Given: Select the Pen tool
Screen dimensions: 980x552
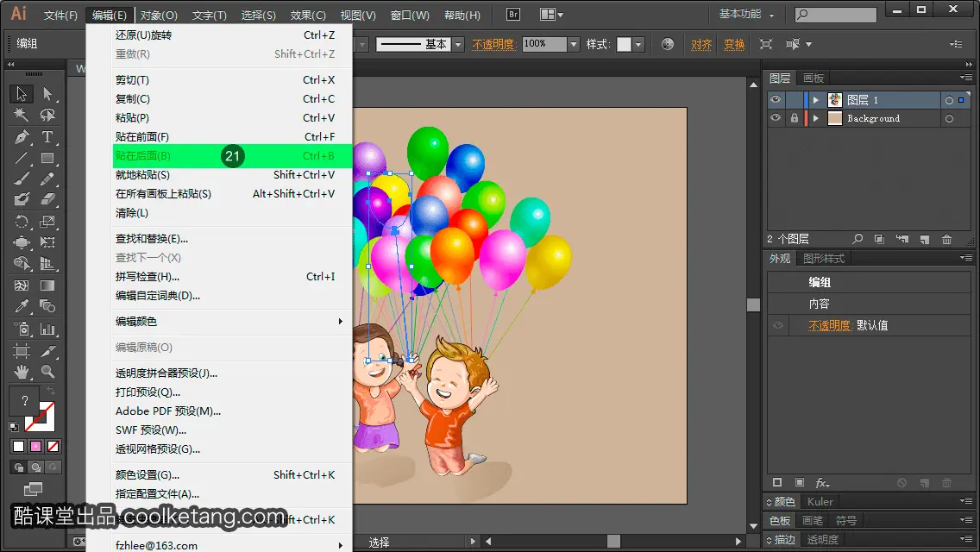Looking at the screenshot, I should (x=22, y=137).
